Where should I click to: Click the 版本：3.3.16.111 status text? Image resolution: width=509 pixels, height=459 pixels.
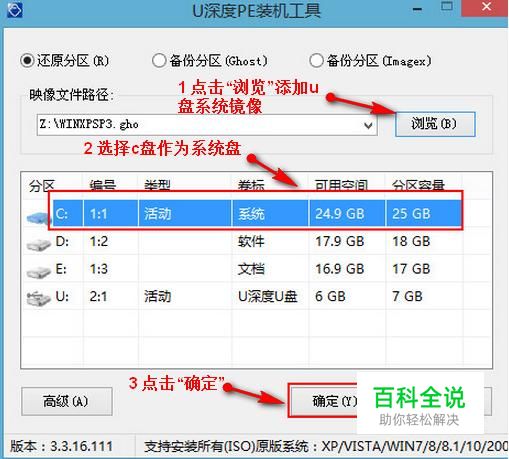[x=62, y=446]
